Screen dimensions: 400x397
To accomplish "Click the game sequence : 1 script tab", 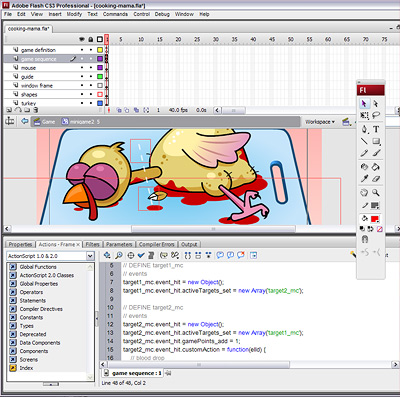I will click(133, 373).
